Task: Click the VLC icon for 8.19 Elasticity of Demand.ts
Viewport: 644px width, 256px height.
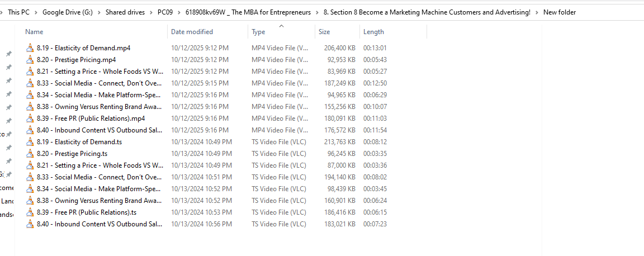Action: [30, 142]
